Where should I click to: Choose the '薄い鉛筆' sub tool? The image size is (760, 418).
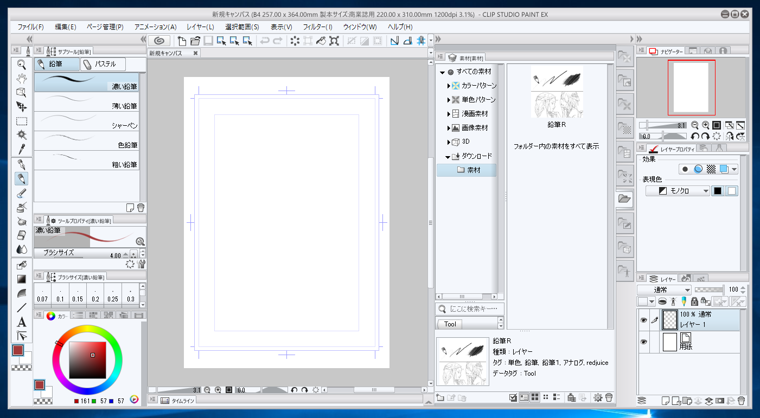(x=87, y=102)
